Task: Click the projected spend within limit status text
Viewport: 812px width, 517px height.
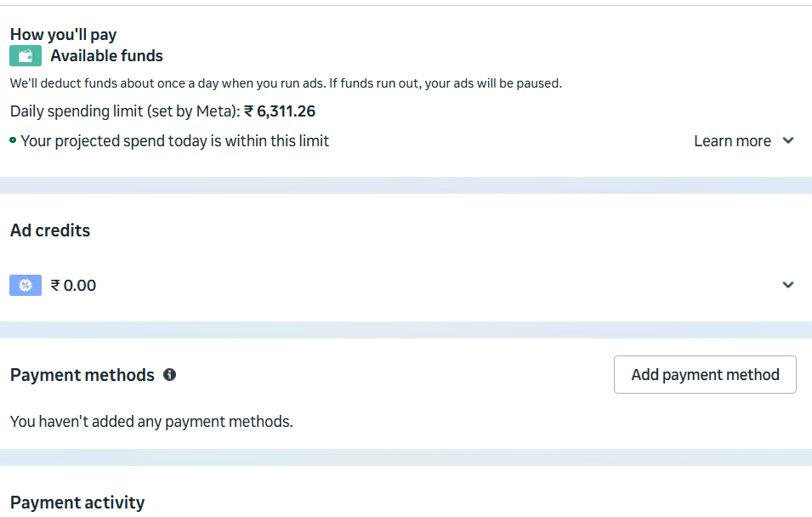Action: [174, 141]
